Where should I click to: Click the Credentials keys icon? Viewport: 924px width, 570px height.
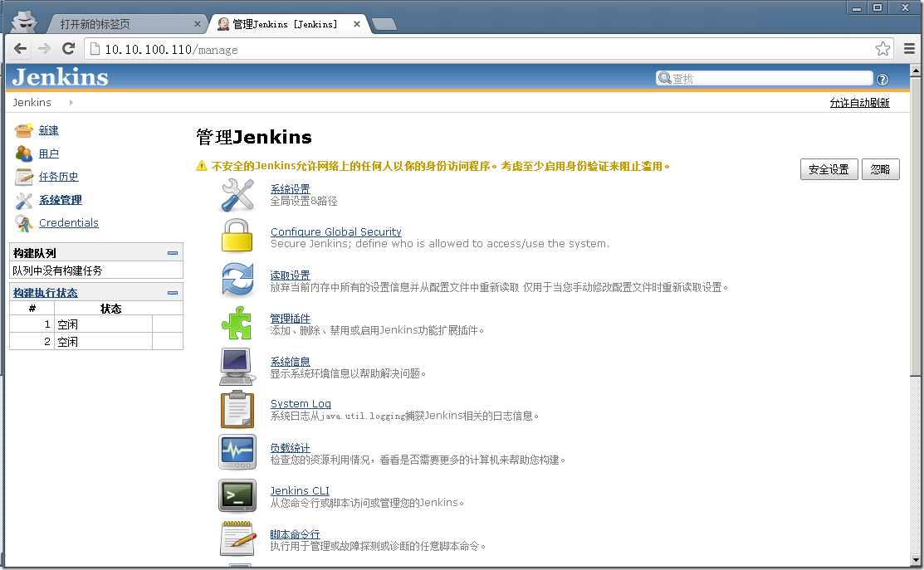[x=23, y=223]
